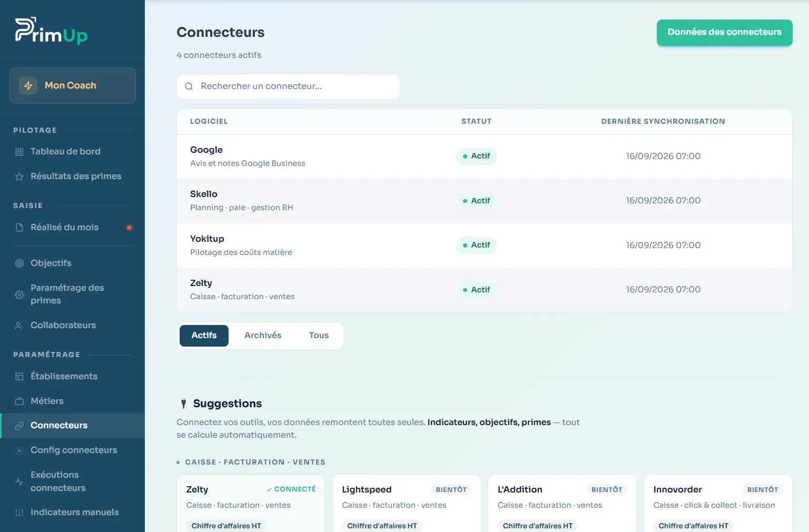Click the Paramétrage des primes gear icon
The image size is (809, 532).
point(19,294)
